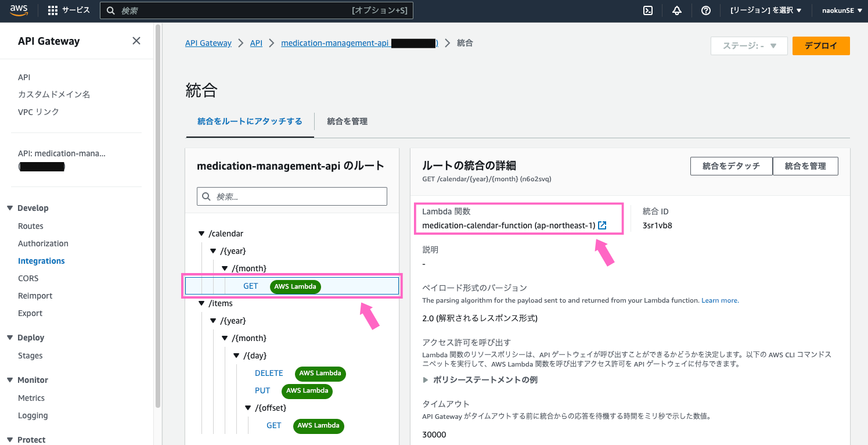Open the ステージ selector dropdown
Image resolution: width=868 pixels, height=445 pixels.
(749, 46)
